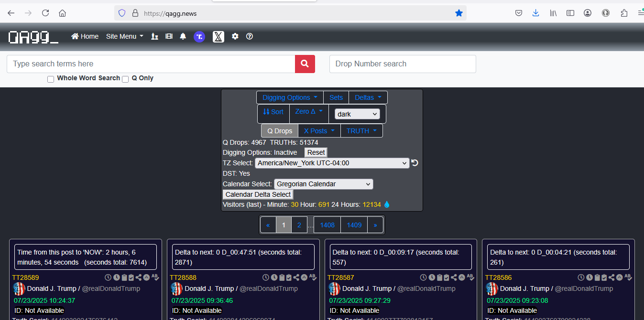Open Firefox downloads arrow icon

(536, 13)
